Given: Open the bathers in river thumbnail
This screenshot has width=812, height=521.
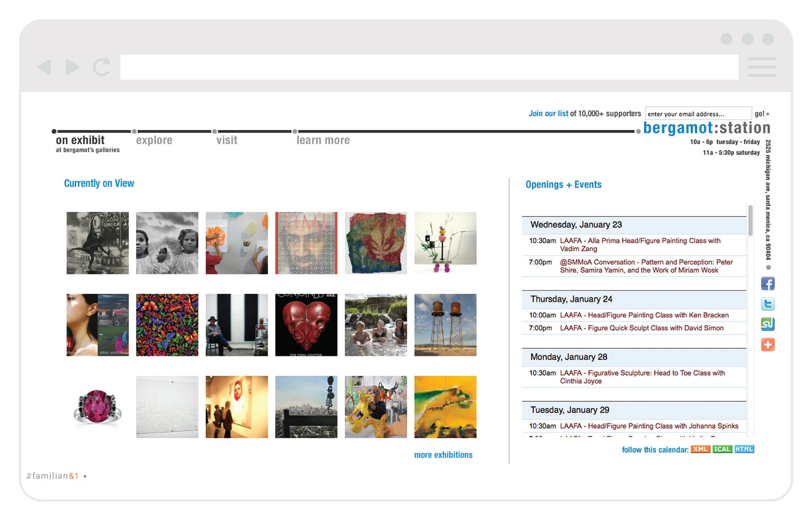Looking at the screenshot, I should coord(376,325).
